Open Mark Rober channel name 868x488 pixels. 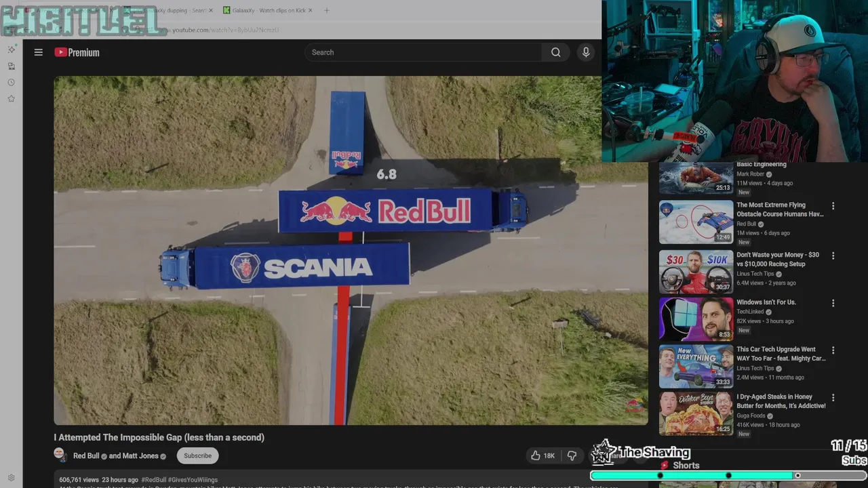751,174
